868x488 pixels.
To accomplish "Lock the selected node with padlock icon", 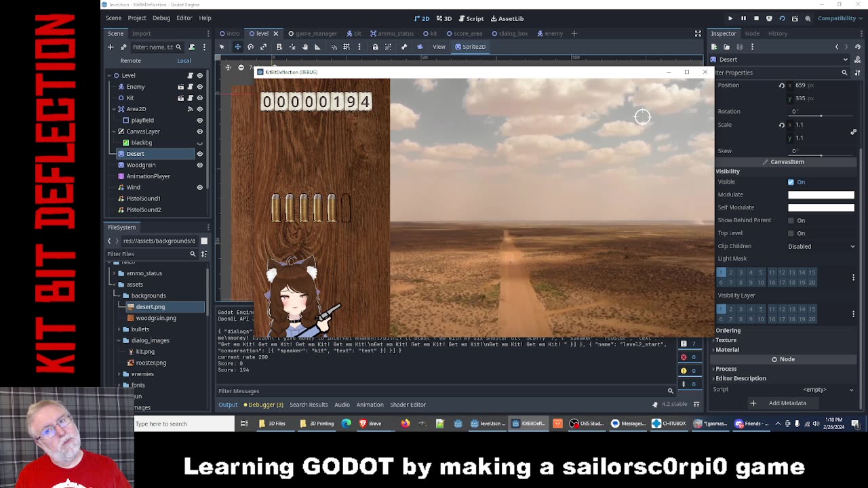I will pos(375,47).
